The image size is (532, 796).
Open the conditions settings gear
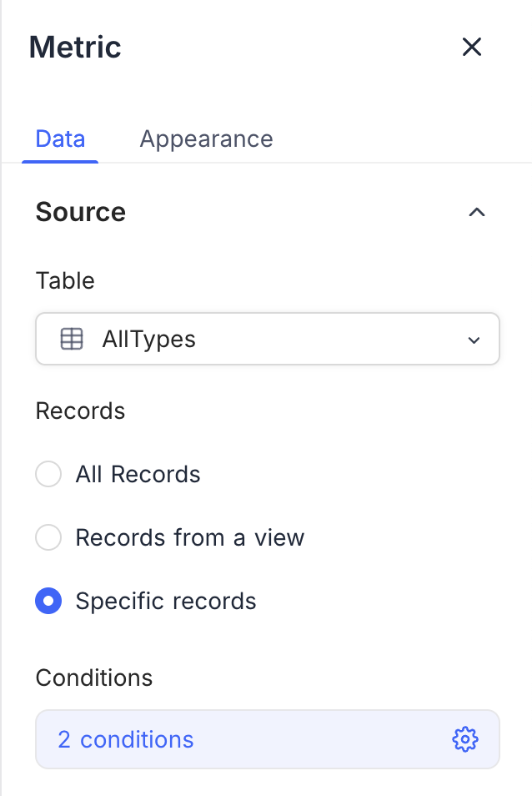(465, 739)
